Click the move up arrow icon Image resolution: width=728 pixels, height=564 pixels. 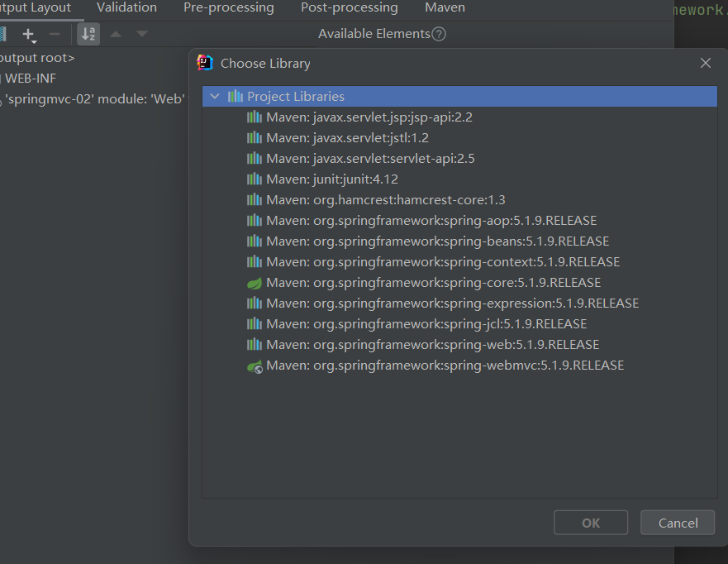pos(116,34)
